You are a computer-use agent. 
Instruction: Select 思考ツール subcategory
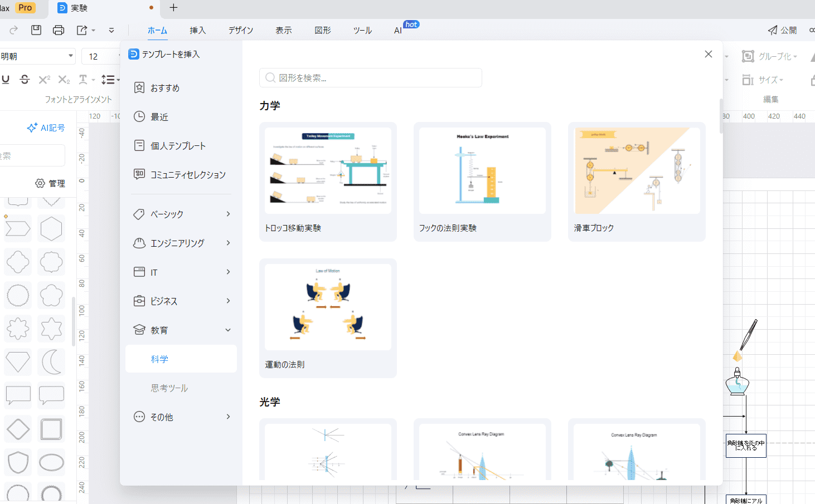(169, 388)
